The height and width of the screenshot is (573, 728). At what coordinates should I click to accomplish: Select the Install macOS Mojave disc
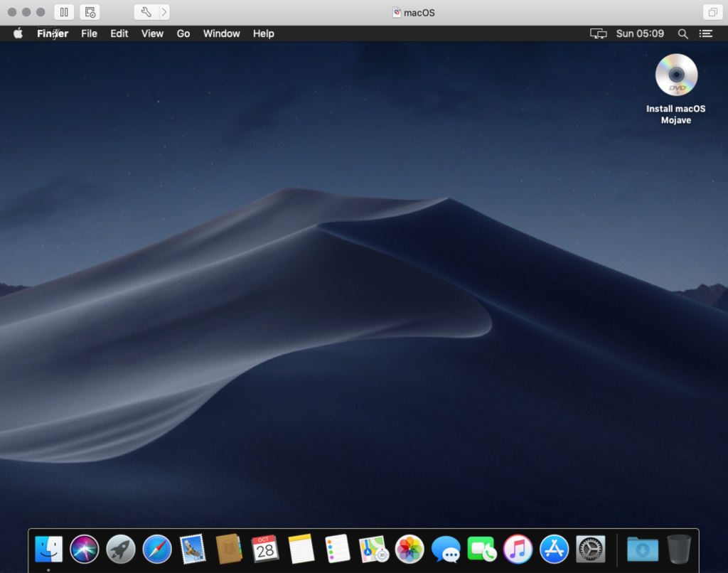click(676, 75)
